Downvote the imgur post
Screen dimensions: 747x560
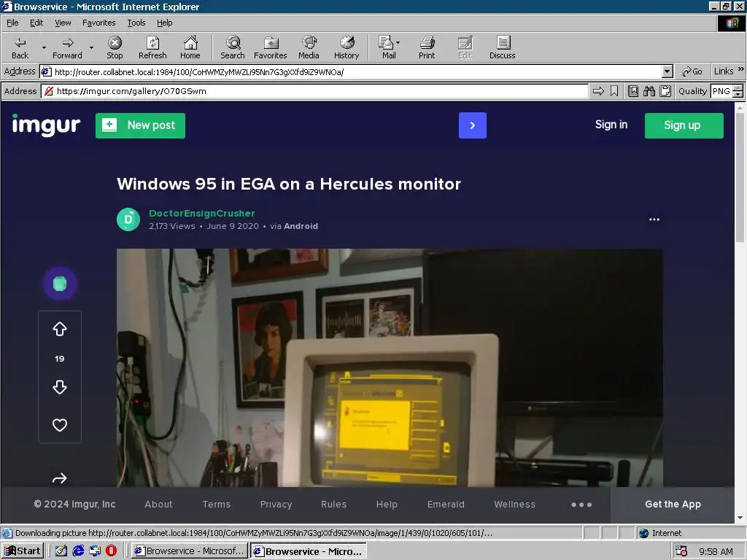point(60,386)
